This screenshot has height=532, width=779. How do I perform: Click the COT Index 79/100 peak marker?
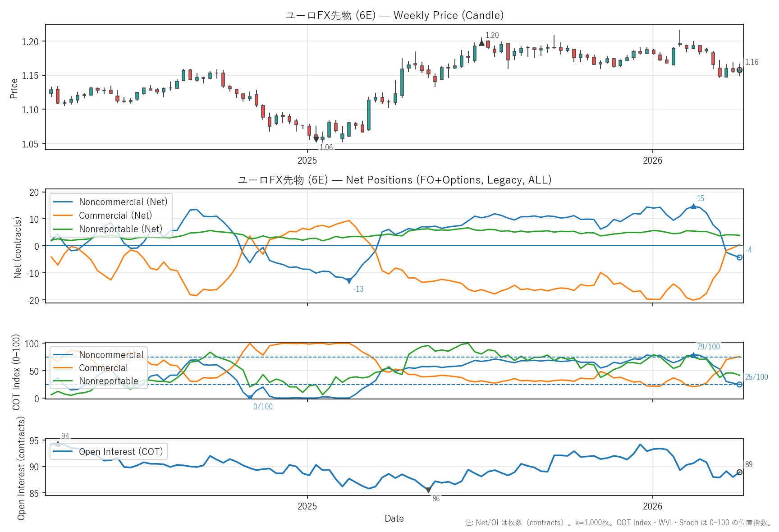[693, 355]
